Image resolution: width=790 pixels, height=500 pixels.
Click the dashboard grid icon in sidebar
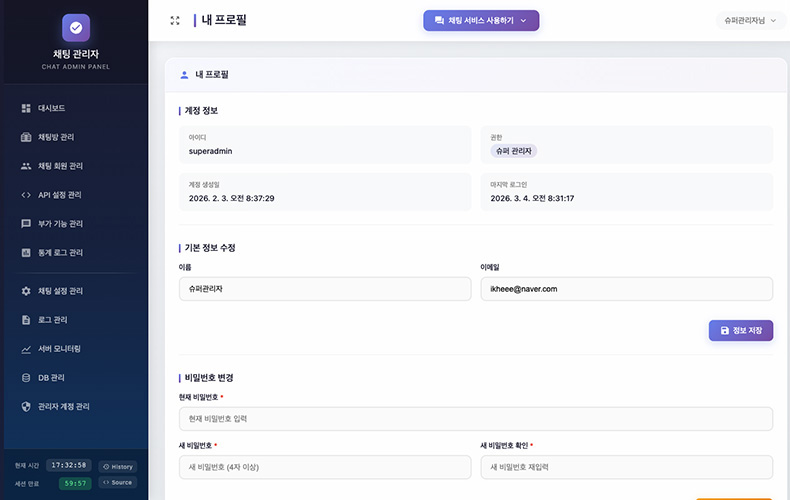pyautogui.click(x=26, y=108)
